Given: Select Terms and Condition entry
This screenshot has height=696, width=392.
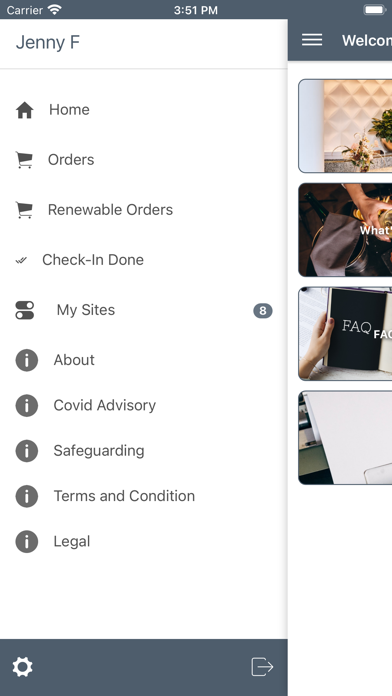Looking at the screenshot, I should (x=144, y=496).
